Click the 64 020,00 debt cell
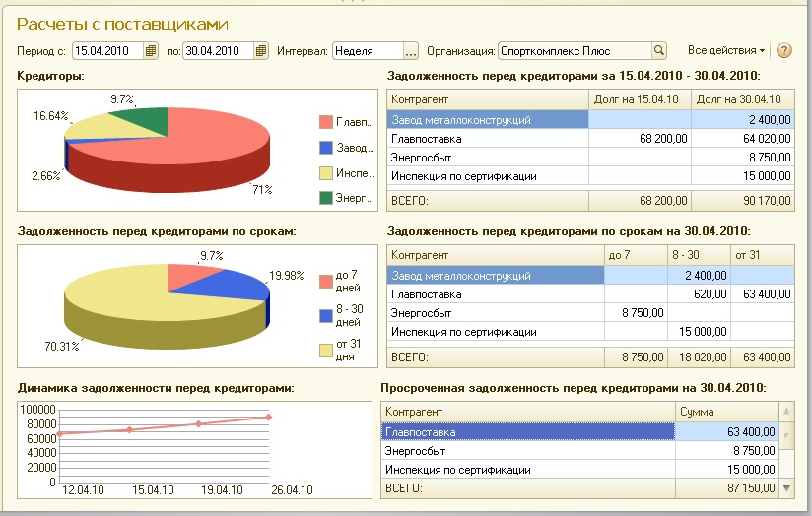 743,139
